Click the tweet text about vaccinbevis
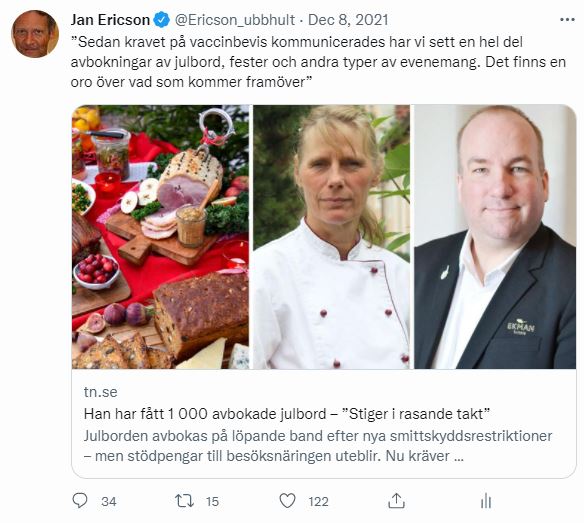This screenshot has height=523, width=584. (318, 62)
